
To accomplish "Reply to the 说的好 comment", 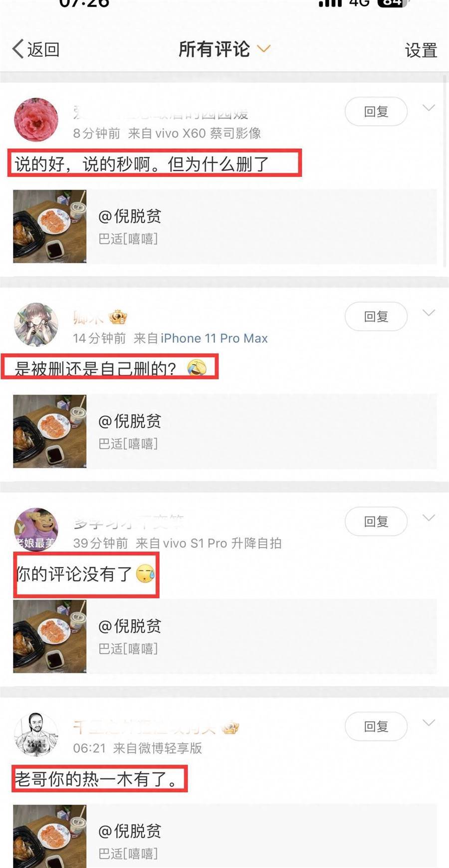I will coord(376,111).
